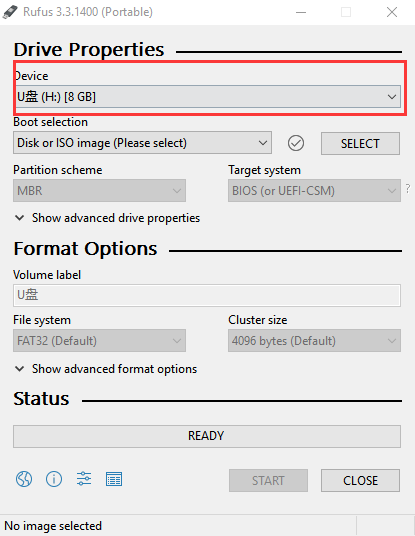Show the about information icon

[x=54, y=479]
